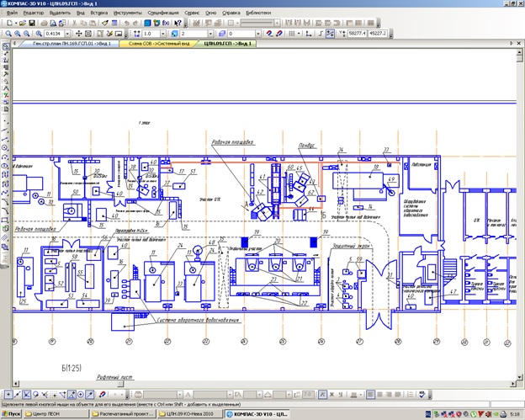This screenshot has height=420, width=525.
Task: Expand the zoom scale 0.4134 dropdown
Action: point(67,34)
